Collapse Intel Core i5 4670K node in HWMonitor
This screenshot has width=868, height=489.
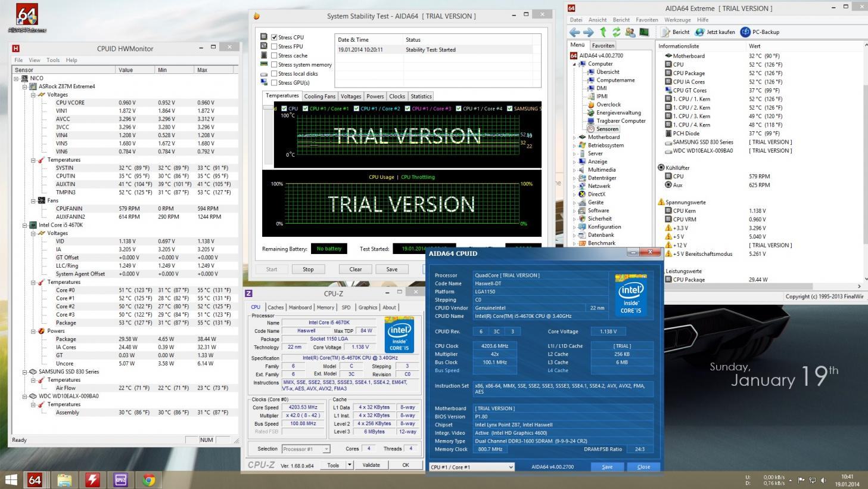point(25,225)
